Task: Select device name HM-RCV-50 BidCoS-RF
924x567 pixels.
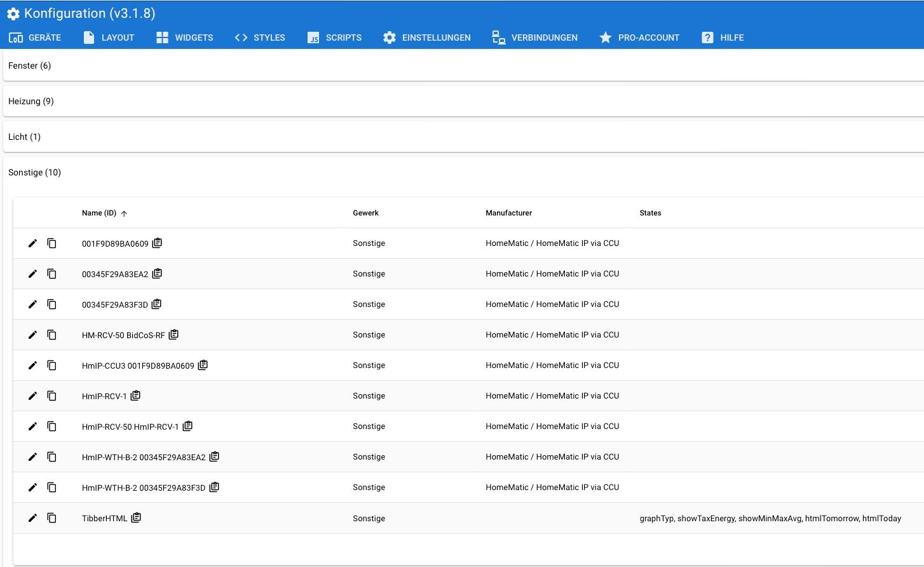Action: (123, 335)
